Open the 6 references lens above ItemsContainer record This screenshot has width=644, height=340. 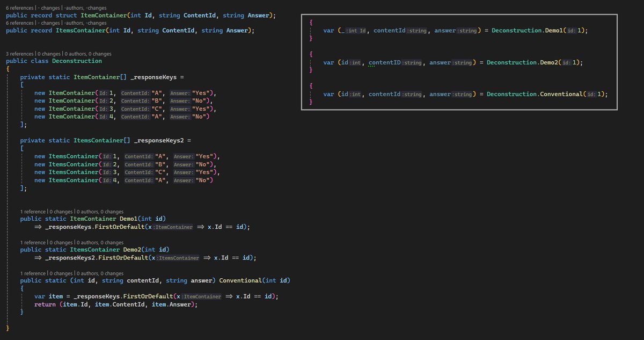[20, 23]
